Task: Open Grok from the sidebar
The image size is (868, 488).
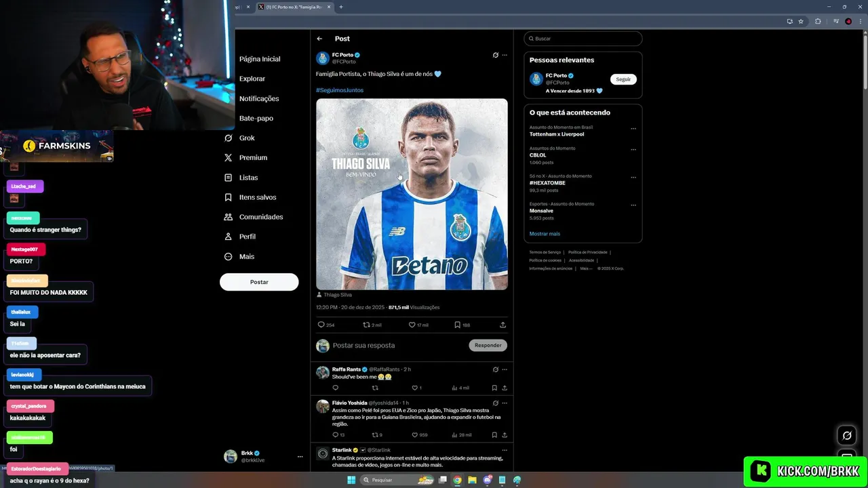Action: click(x=247, y=138)
